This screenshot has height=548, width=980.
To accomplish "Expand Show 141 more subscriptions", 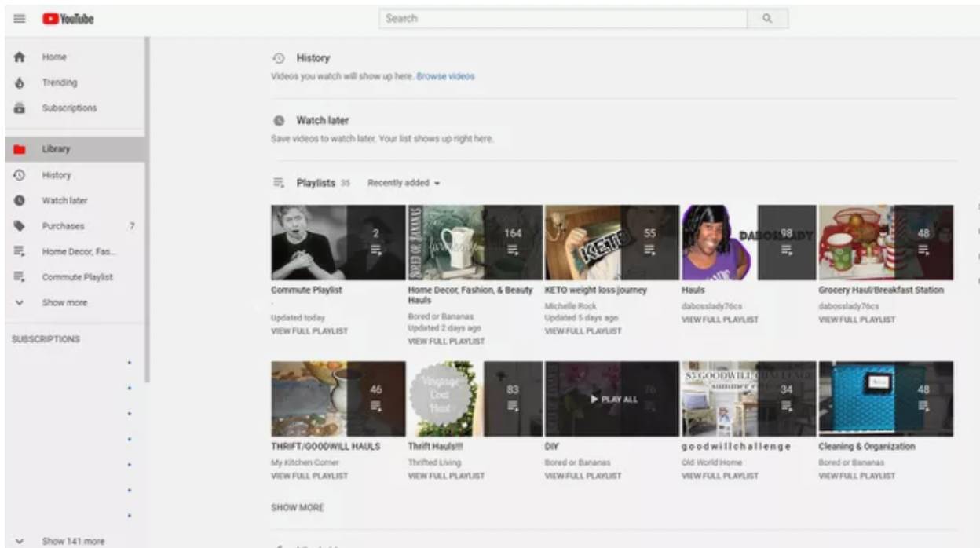I will (72, 541).
